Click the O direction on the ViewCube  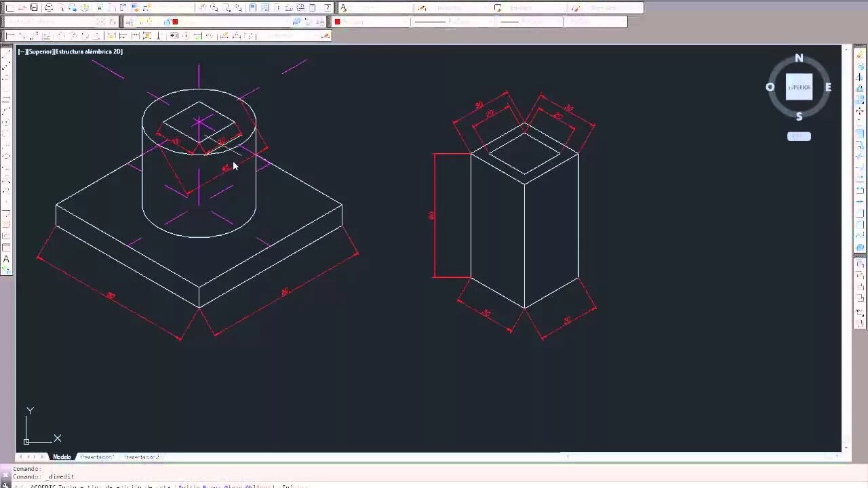(770, 87)
